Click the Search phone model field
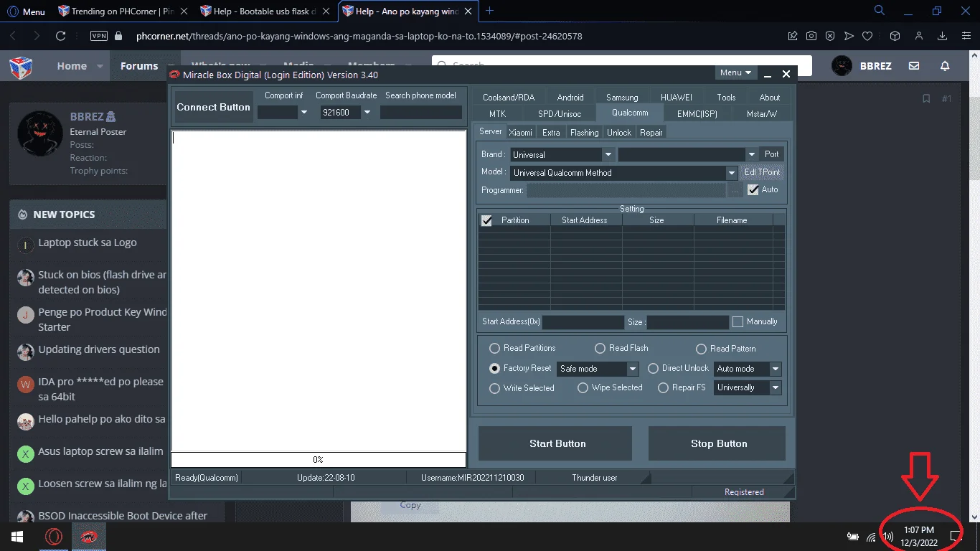This screenshot has width=980, height=551. tap(421, 113)
